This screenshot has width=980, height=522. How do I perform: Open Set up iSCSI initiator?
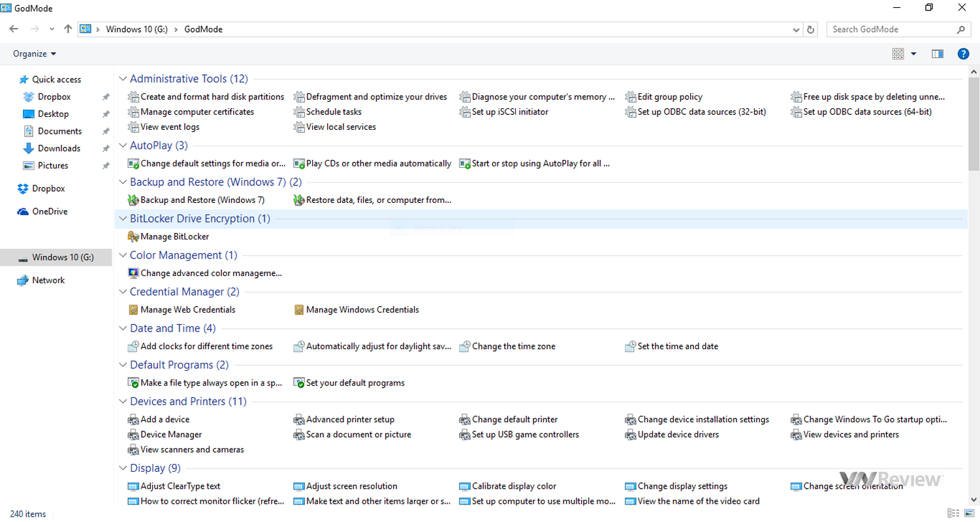[x=504, y=112]
